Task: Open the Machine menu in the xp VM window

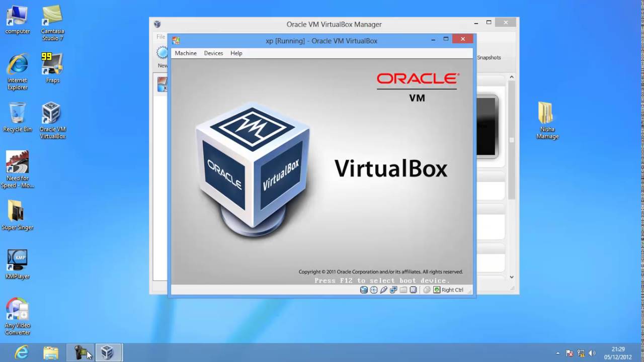Action: pyautogui.click(x=186, y=53)
